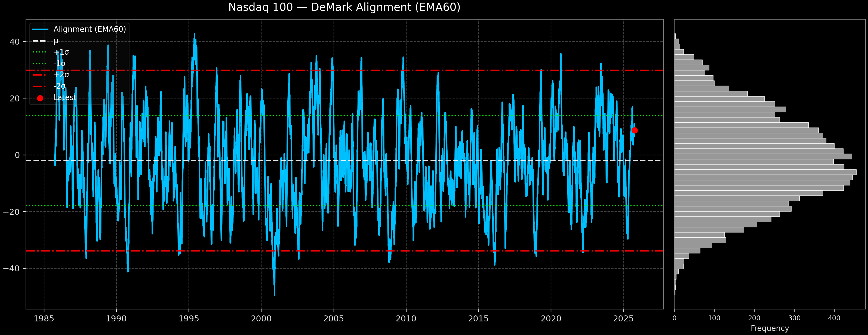This screenshot has height=335, width=868.
Task: Click the green dotted -1σ legend sample
Action: 40,64
